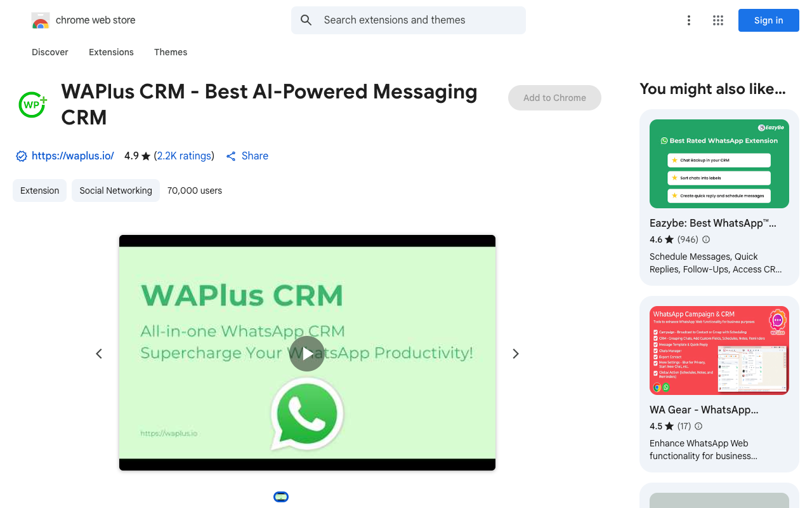This screenshot has height=508, width=812.
Task: Go to previous screenshot with left arrow
Action: pos(99,354)
